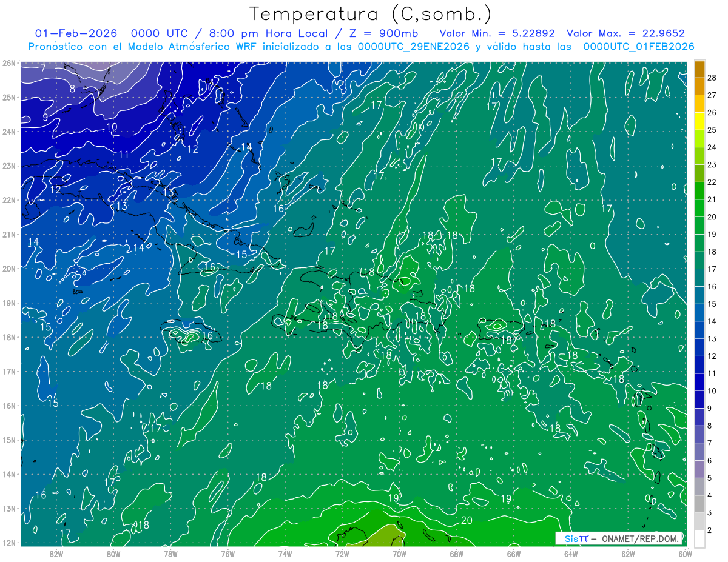Click the 'Temperatura (C,somb.)' title
Viewport: 728px width, 562px height.
pos(371,14)
